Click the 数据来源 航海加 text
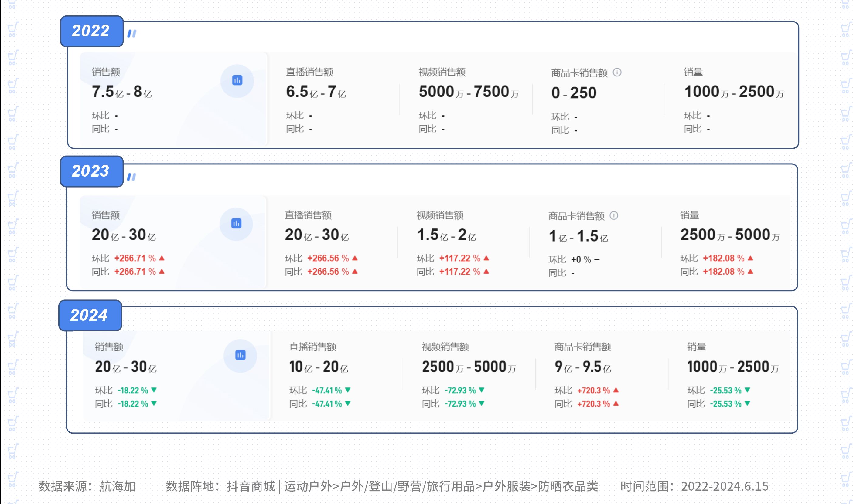Viewport: 853px width, 504px height. point(87,486)
